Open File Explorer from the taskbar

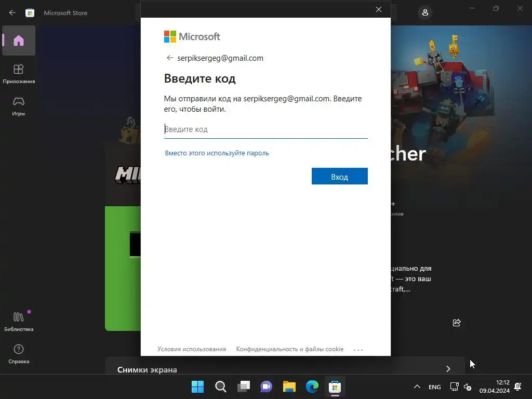pyautogui.click(x=289, y=387)
